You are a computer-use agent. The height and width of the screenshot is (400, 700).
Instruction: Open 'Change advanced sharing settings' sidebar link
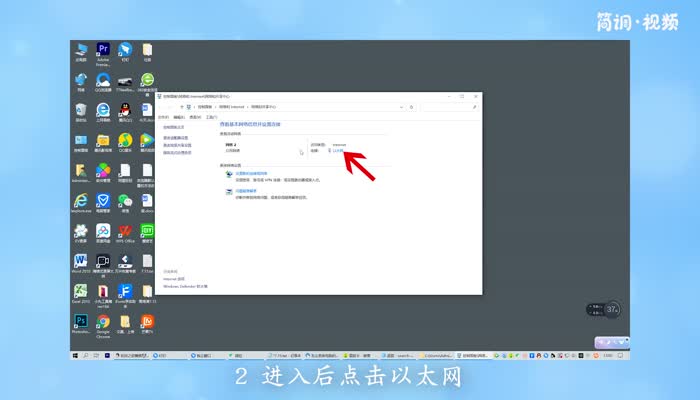[177, 145]
